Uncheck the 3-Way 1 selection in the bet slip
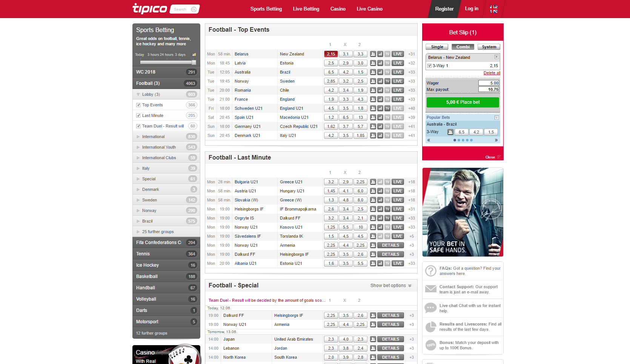Image resolution: width=630 pixels, height=364 pixels. [429, 65]
